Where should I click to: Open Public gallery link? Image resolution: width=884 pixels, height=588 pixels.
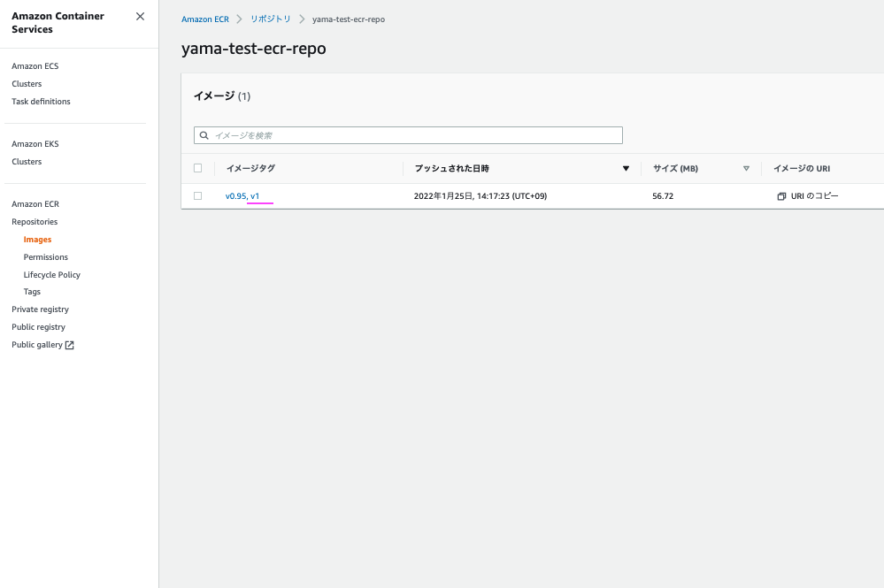[x=37, y=344]
